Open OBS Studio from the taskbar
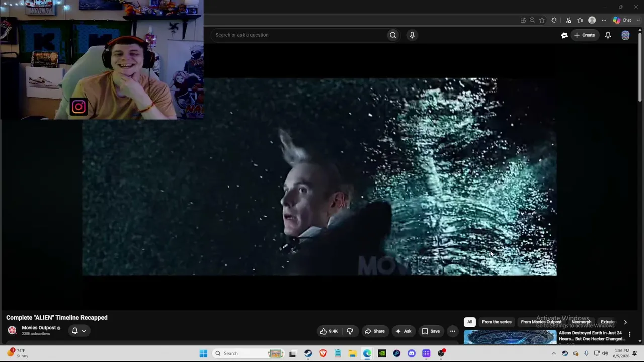Screen dimensions: 644x362 441,353
